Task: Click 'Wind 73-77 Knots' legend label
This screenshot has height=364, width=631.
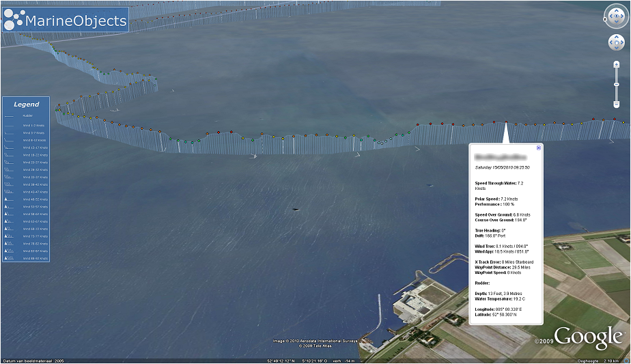Action: [35, 236]
